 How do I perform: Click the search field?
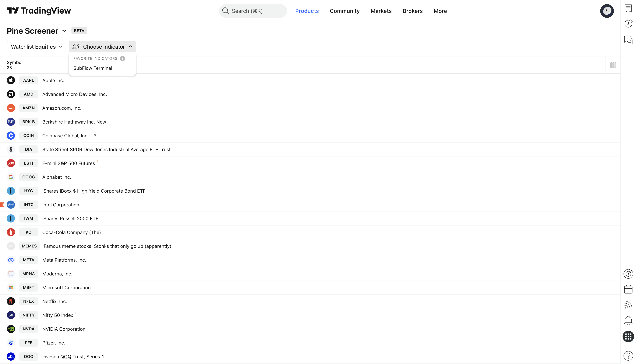pyautogui.click(x=253, y=11)
